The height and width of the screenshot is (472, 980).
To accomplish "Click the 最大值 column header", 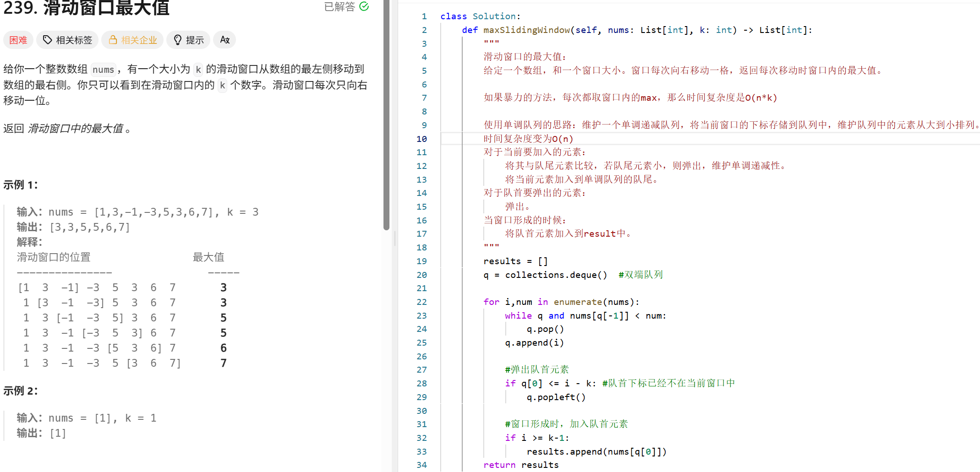I will point(208,257).
